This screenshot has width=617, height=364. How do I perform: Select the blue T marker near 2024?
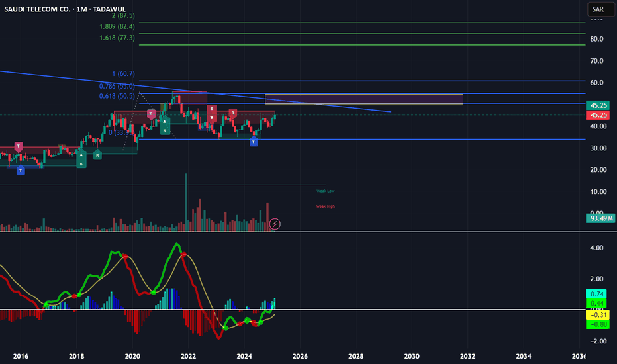(x=254, y=141)
